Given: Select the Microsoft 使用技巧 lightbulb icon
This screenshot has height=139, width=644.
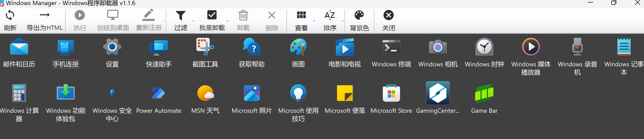Looking at the screenshot, I should pos(298,93).
